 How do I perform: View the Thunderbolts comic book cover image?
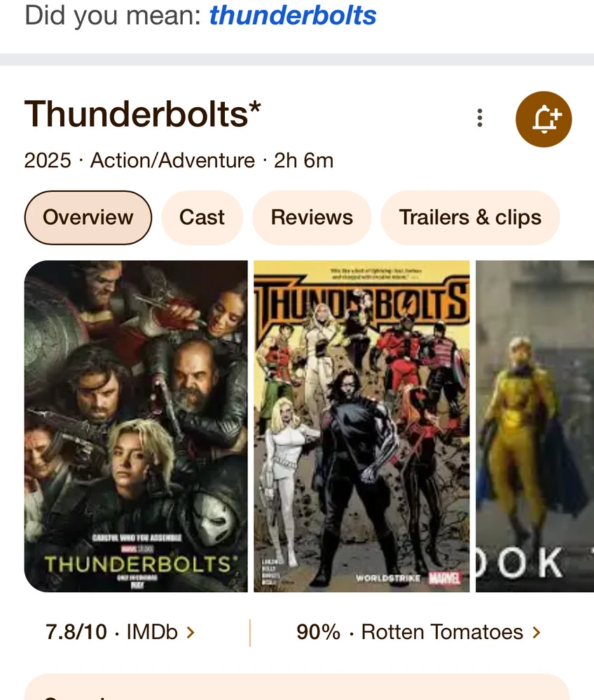pos(361,426)
